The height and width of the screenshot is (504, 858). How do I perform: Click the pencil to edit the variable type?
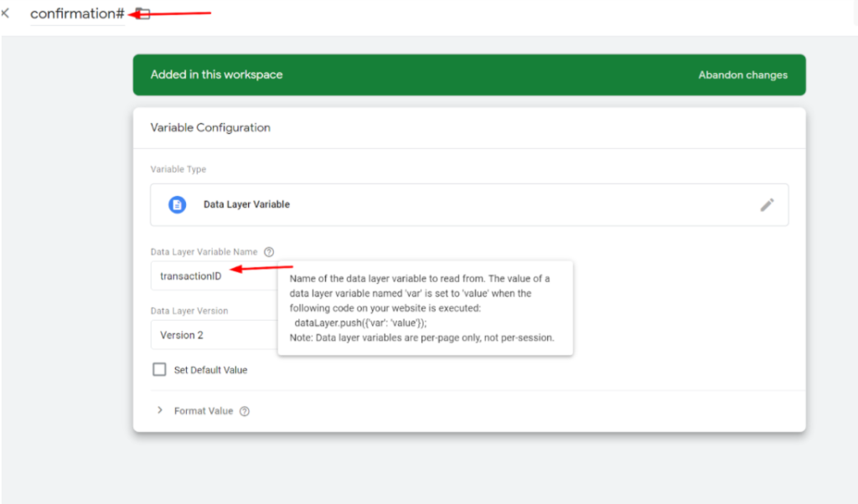click(767, 205)
